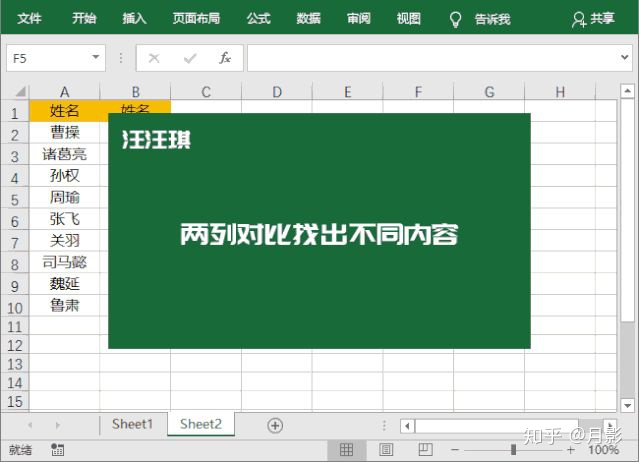Click the insert function fx icon
639x462 pixels.
click(225, 58)
